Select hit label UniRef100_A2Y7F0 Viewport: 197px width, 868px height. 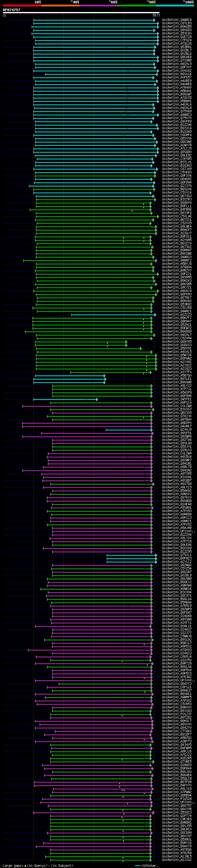click(177, 372)
